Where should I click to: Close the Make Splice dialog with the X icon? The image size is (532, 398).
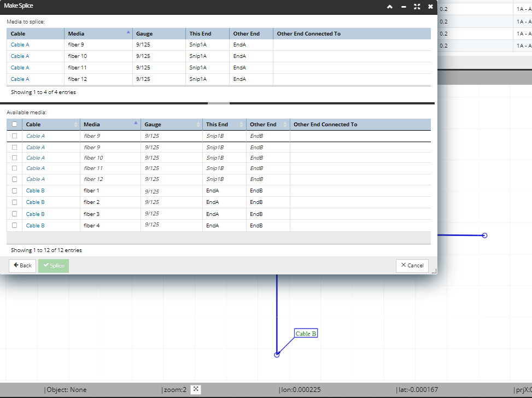click(430, 7)
